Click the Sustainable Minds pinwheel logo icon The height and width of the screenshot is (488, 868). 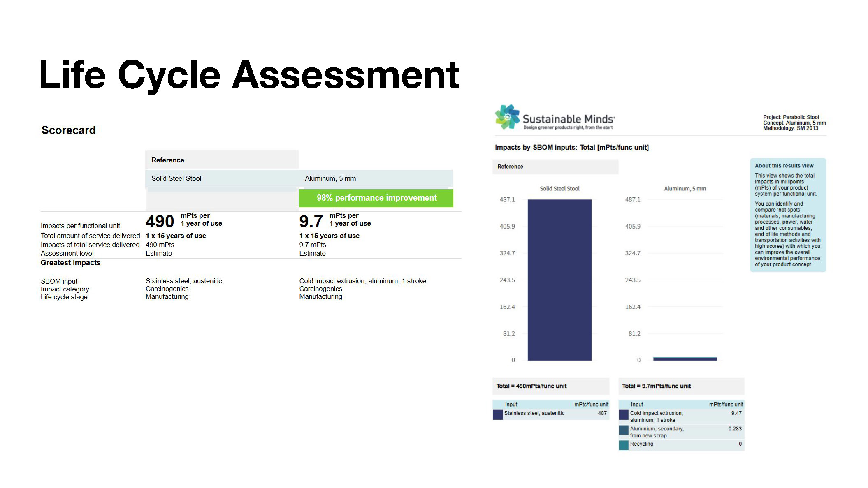click(x=507, y=117)
